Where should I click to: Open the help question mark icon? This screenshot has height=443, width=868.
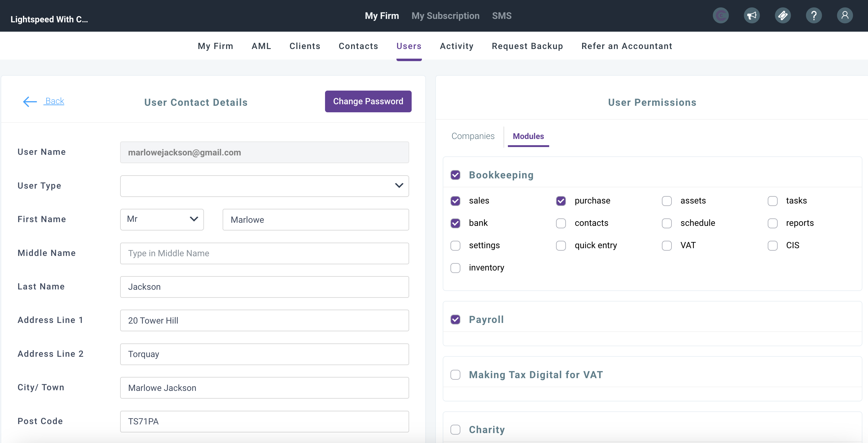pos(813,16)
